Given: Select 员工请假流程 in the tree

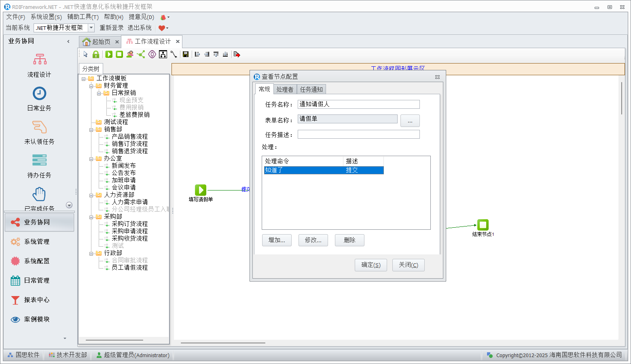Looking at the screenshot, I should [129, 268].
